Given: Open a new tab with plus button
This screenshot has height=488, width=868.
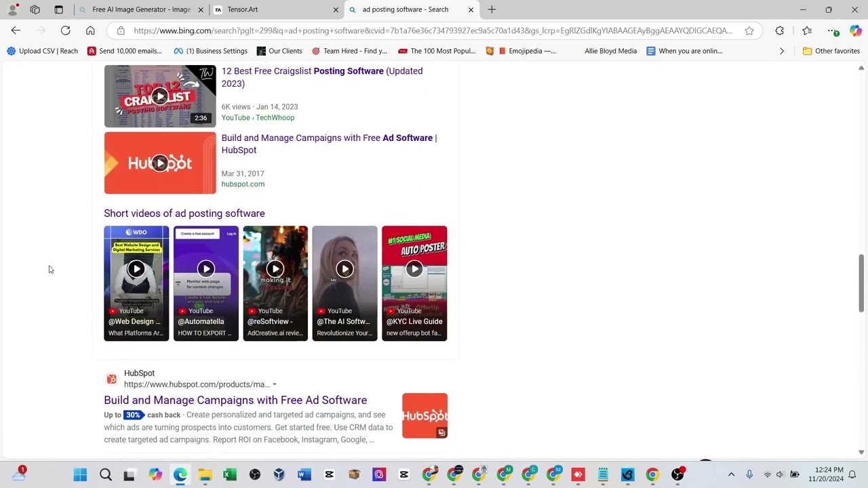Looking at the screenshot, I should [x=492, y=9].
